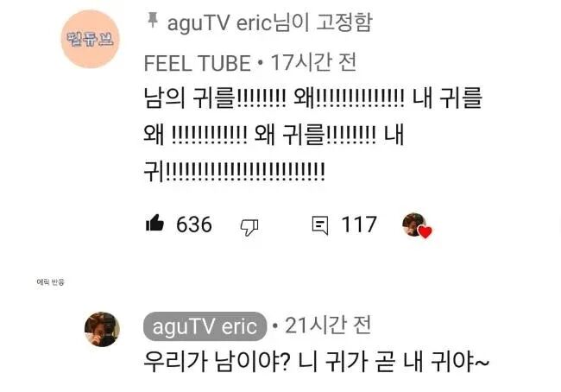The height and width of the screenshot is (392, 561).
Task: Click the middle comment line '왜 귀를'
Action: pyautogui.click(x=289, y=135)
